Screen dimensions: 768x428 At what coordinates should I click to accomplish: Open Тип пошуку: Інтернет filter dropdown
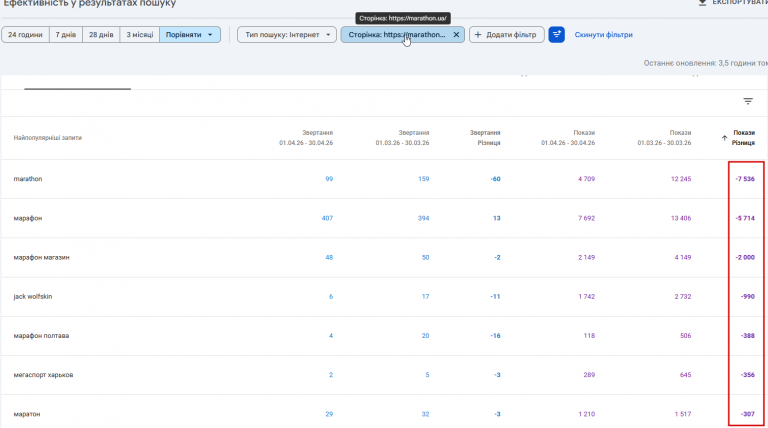coord(287,35)
